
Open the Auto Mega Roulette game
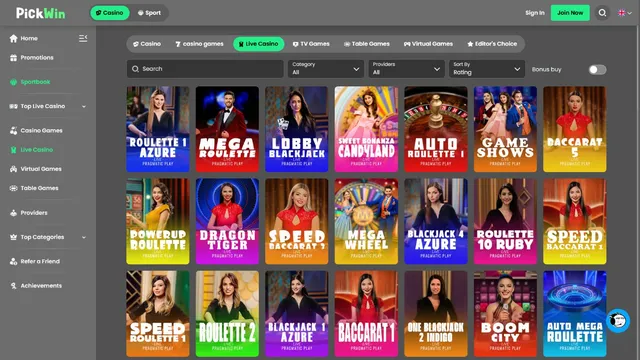pos(575,313)
